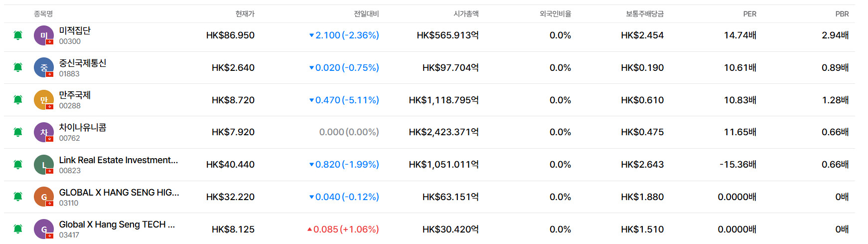Screen dimensions: 868x244
Task: Click change value 2.100 (-2.36%)
Action: [x=344, y=35]
